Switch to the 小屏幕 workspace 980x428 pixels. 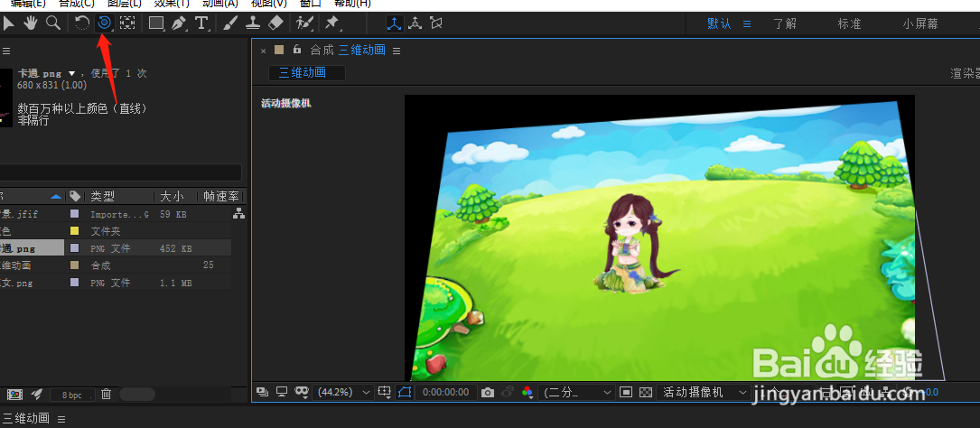[920, 23]
